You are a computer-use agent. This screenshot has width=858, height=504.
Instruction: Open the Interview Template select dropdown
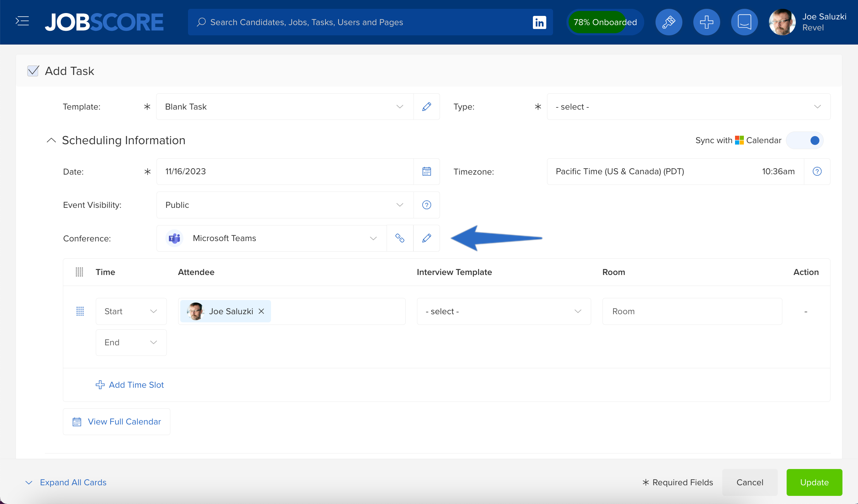(x=504, y=311)
